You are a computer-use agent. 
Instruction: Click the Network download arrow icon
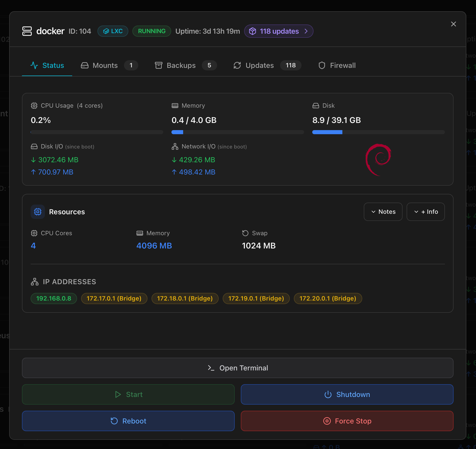[174, 160]
